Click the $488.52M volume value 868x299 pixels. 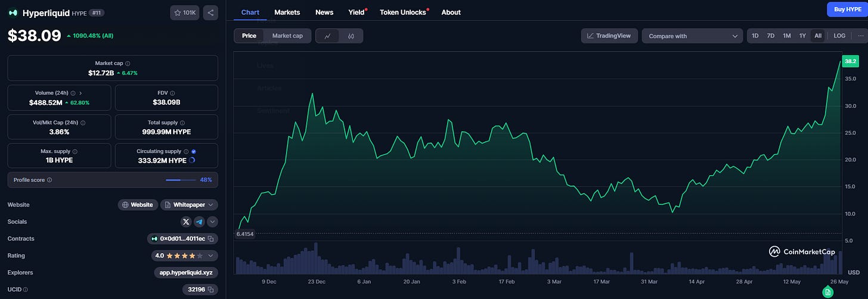point(46,102)
